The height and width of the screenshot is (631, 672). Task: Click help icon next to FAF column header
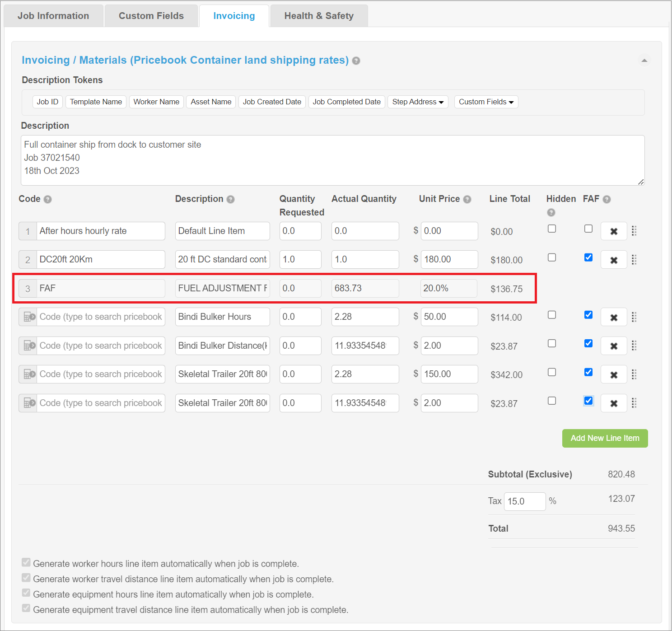(607, 199)
